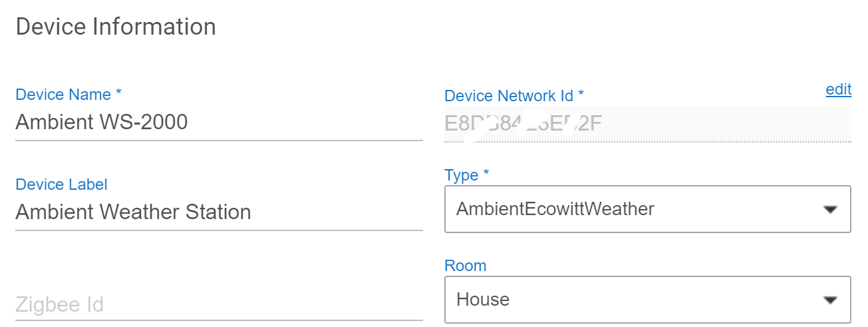Click the "AmbientEcowittWeather" value text

(x=555, y=209)
